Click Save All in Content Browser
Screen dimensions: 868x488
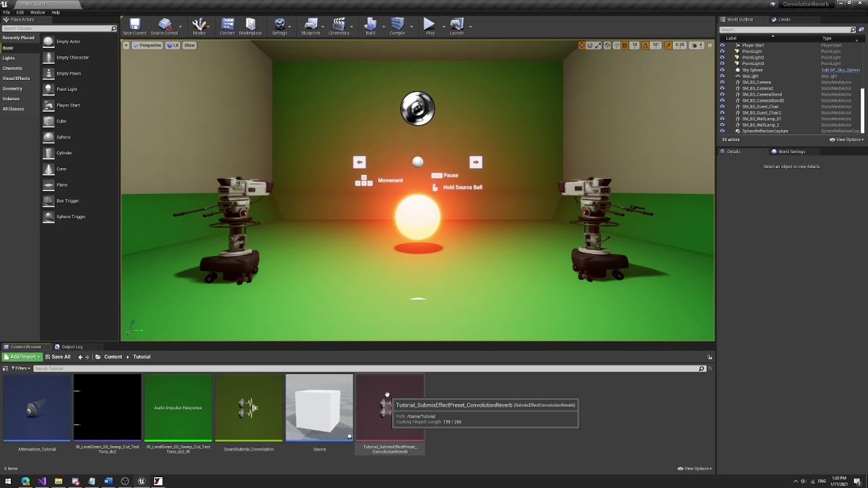58,357
